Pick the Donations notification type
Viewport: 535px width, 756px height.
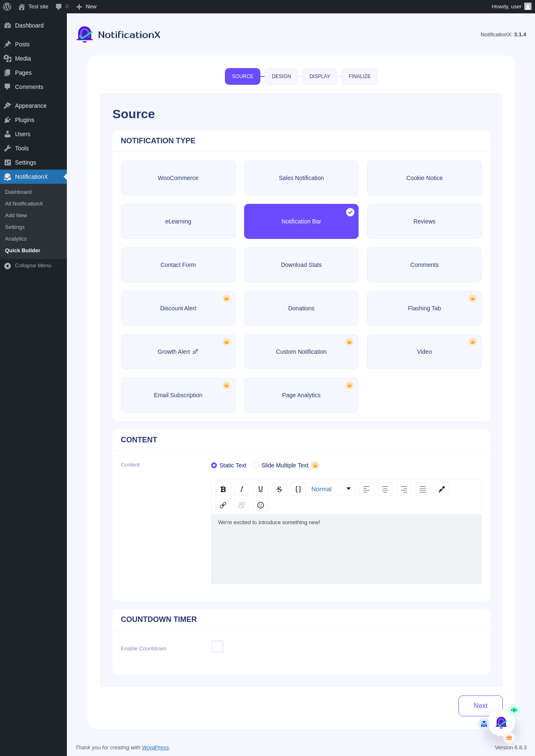[301, 308]
